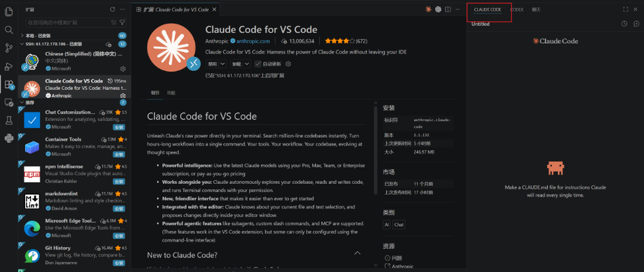Open the Testing flask view
The width and height of the screenshot is (644, 272).
8,120
